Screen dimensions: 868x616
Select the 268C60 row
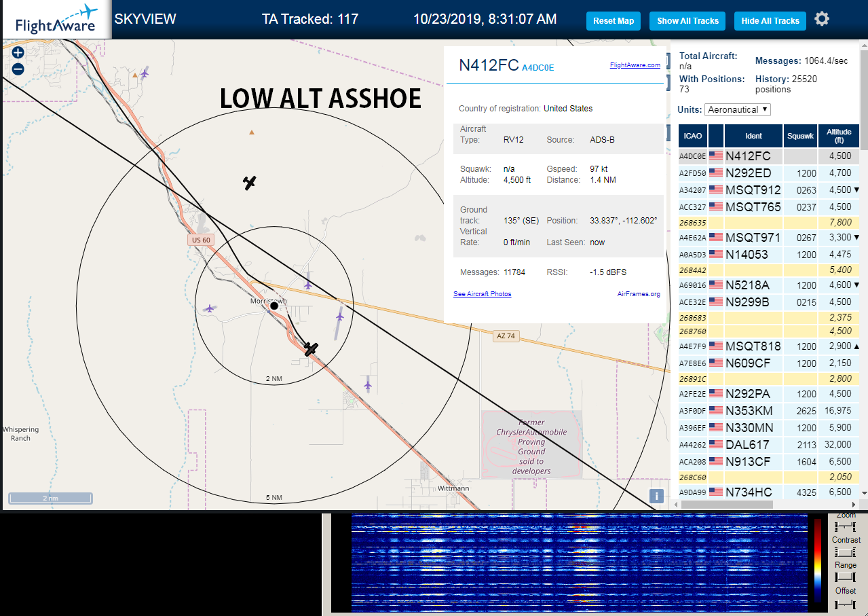[x=769, y=477]
